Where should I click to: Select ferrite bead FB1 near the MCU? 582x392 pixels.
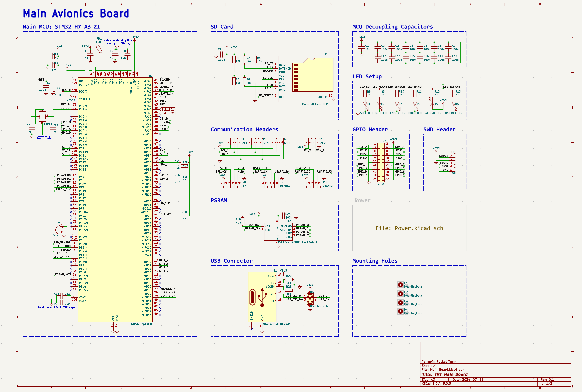99,49
